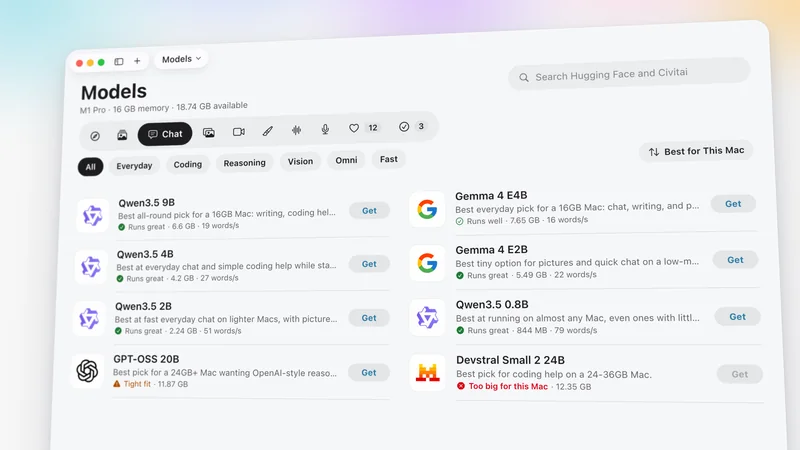Select the Chat category tab
The image size is (800, 450).
click(x=165, y=134)
